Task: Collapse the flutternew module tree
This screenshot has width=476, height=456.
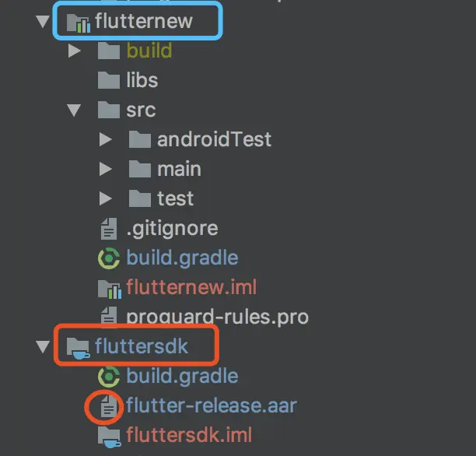Action: (x=43, y=21)
